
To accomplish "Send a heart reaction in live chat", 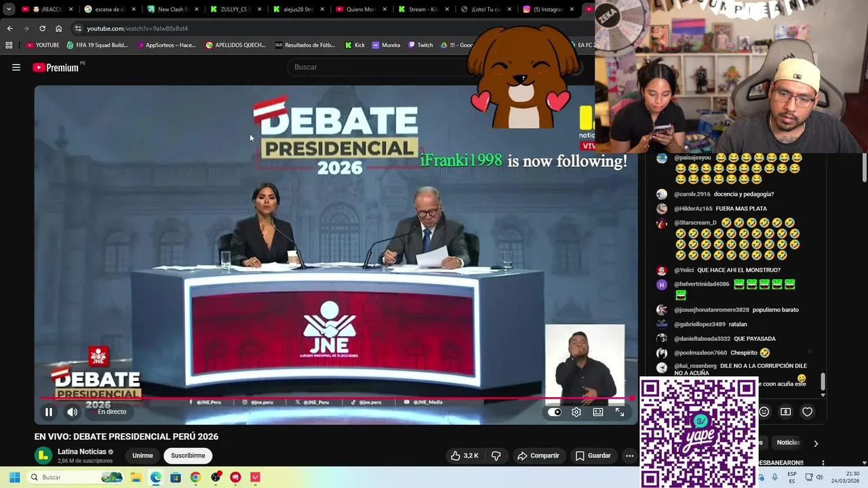I will tap(807, 411).
